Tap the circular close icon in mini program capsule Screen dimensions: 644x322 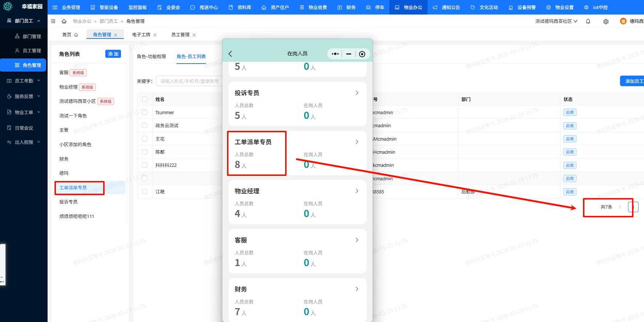[x=362, y=54]
